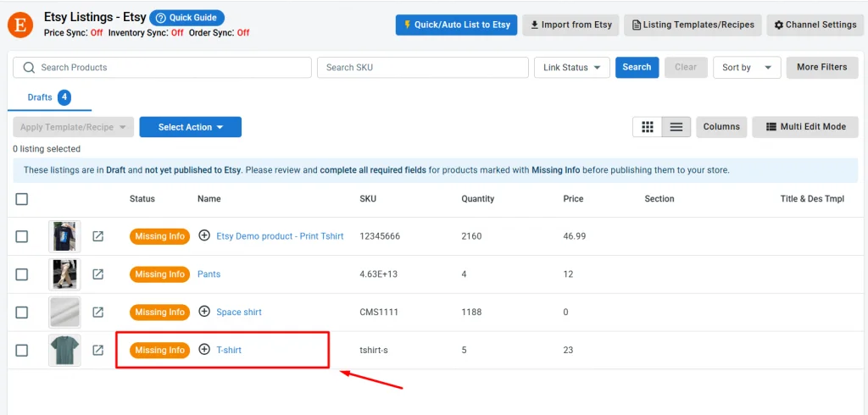Expand variants of Space shirt
The image size is (868, 415).
coord(204,312)
